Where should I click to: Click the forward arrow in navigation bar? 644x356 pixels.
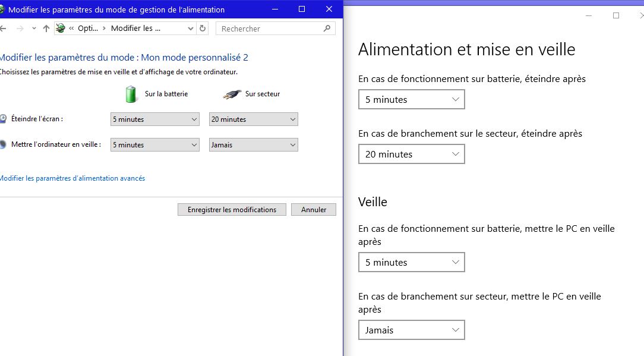[x=20, y=29]
